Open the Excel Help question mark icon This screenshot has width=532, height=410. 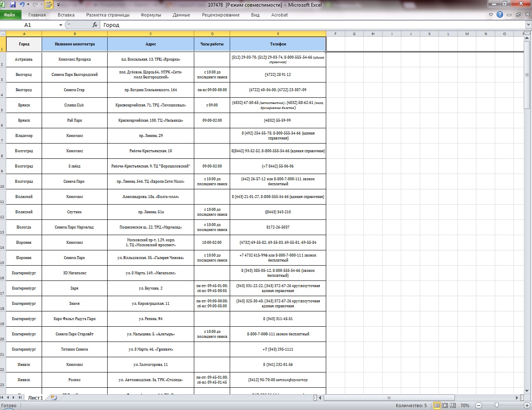(x=500, y=14)
